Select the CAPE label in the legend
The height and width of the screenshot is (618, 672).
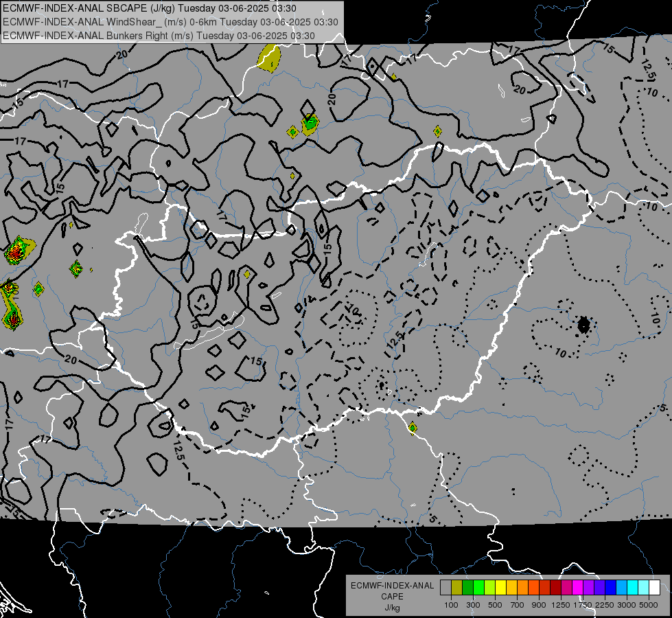click(392, 596)
